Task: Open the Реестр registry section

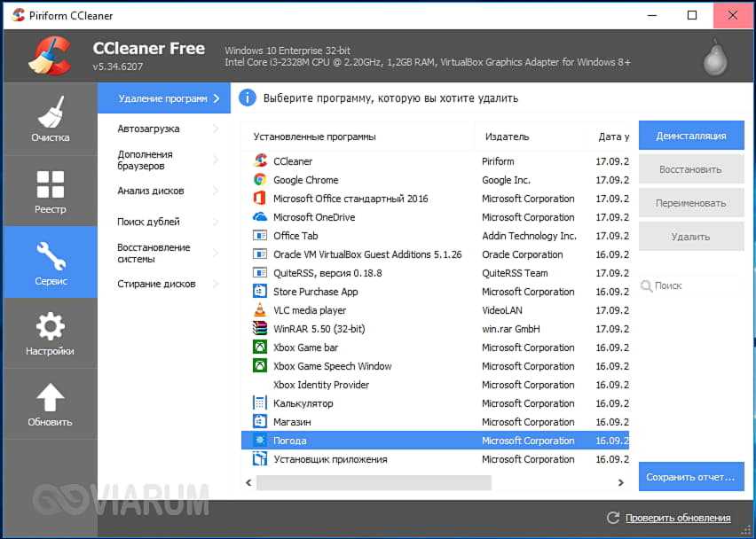Action: [50, 191]
